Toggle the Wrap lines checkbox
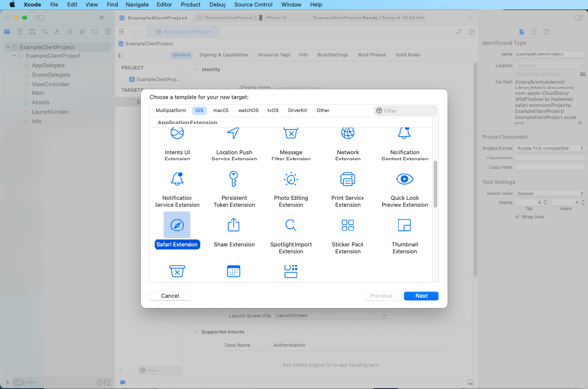 pos(517,217)
